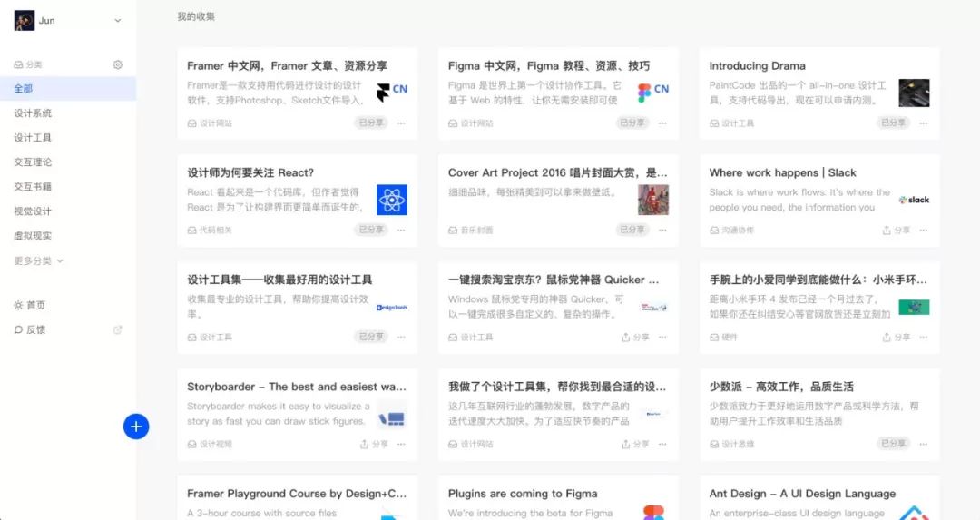Share the Quicker card

pyautogui.click(x=635, y=337)
